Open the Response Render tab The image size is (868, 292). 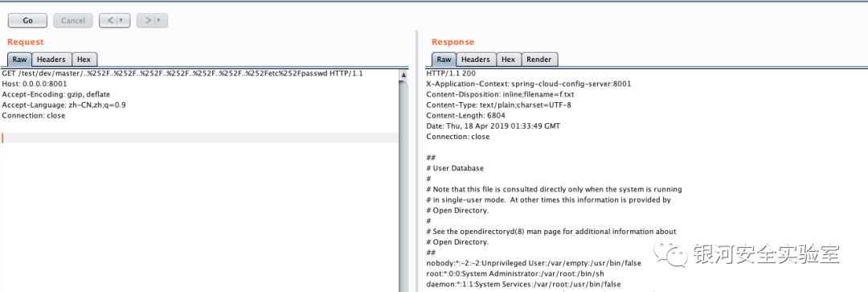pyautogui.click(x=539, y=60)
